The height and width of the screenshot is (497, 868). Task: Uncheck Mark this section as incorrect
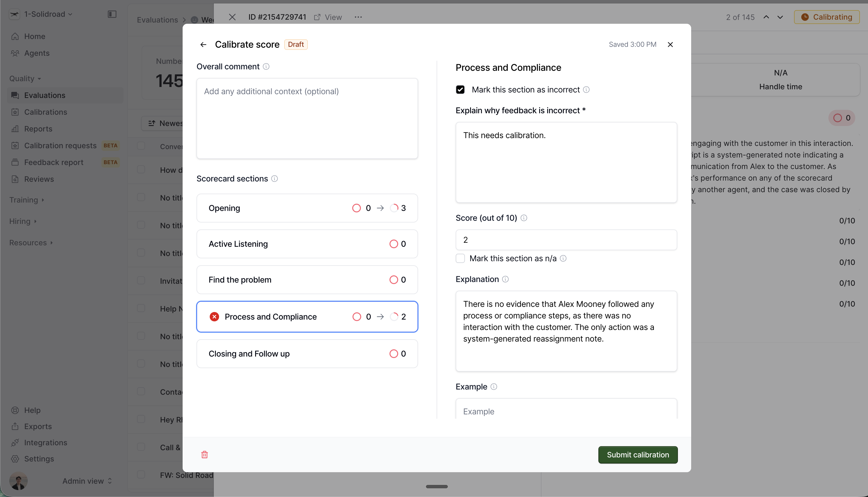(x=460, y=90)
